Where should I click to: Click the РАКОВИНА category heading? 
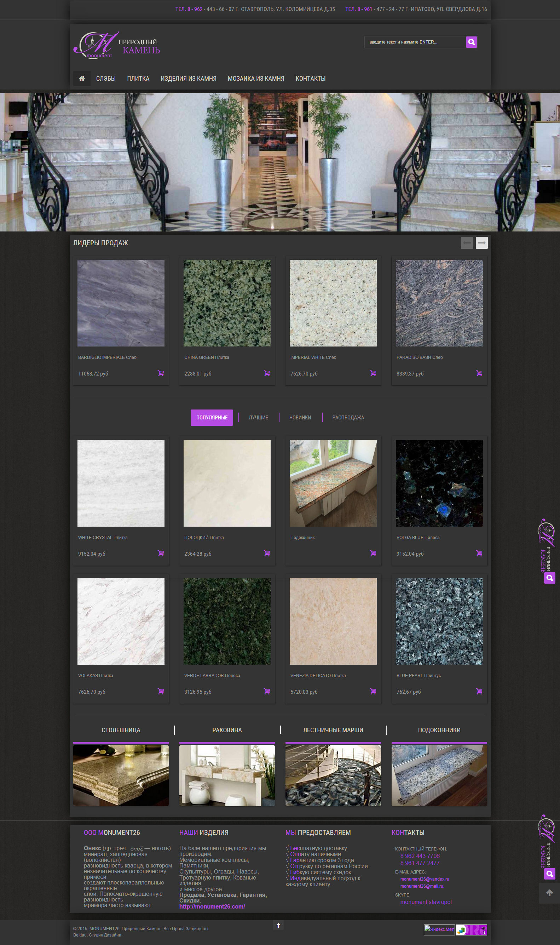[227, 730]
